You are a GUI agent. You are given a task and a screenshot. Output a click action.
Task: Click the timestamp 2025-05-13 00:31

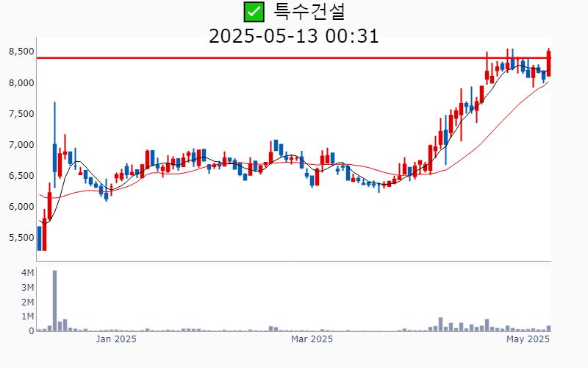tap(293, 36)
